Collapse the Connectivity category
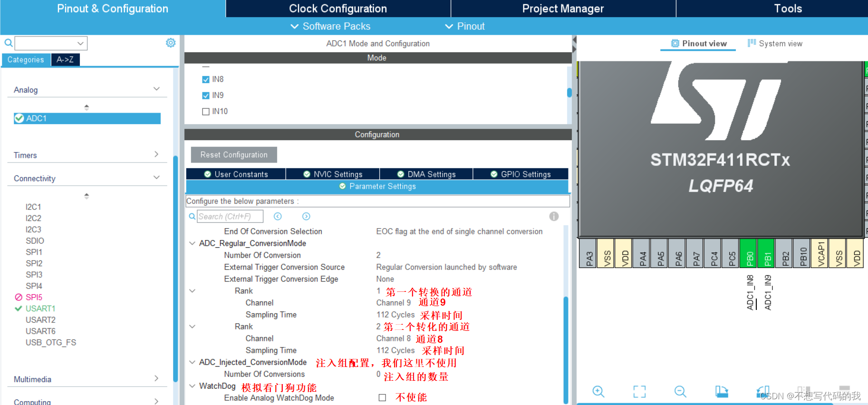Screen dimensions: 868x405 tap(156, 177)
